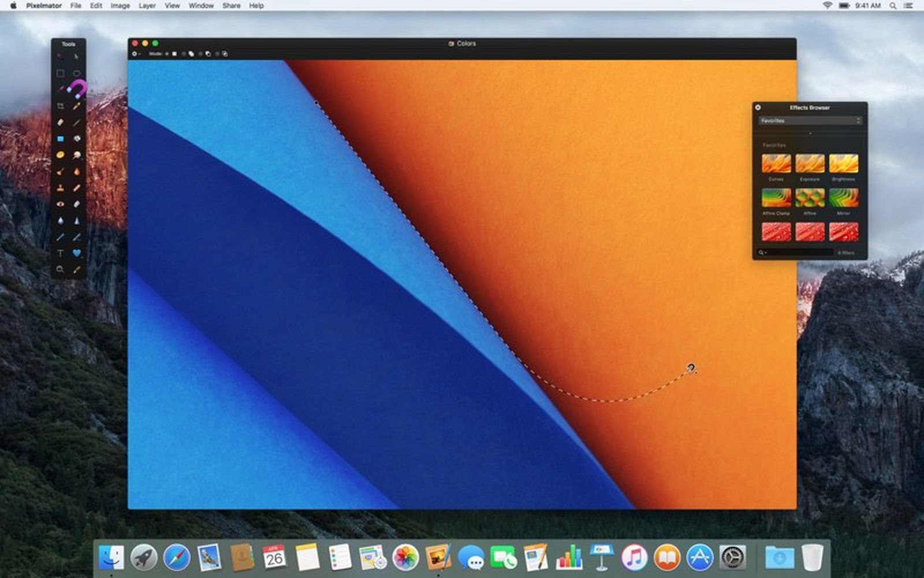Image resolution: width=924 pixels, height=578 pixels.
Task: Activate the Red Eye tool
Action: click(61, 203)
